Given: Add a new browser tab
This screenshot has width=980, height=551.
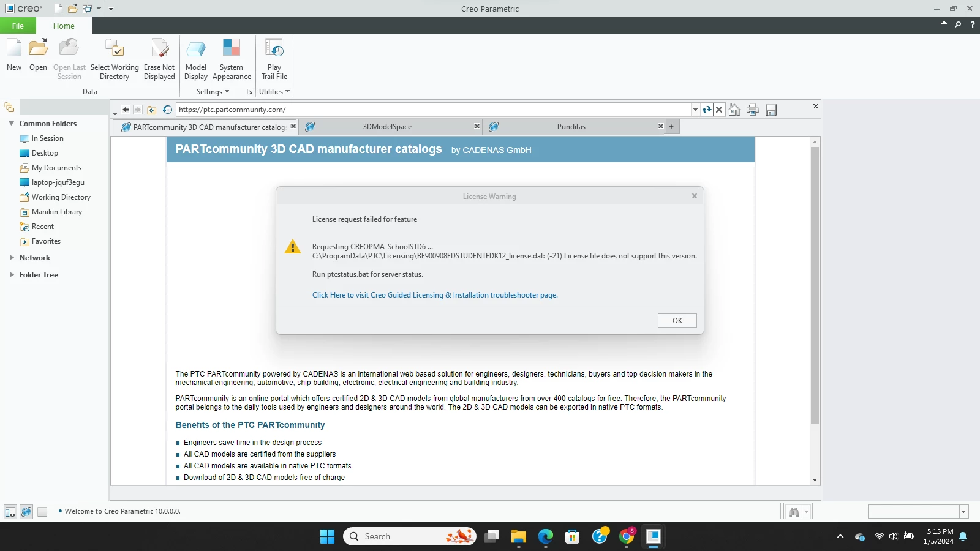Looking at the screenshot, I should tap(671, 127).
